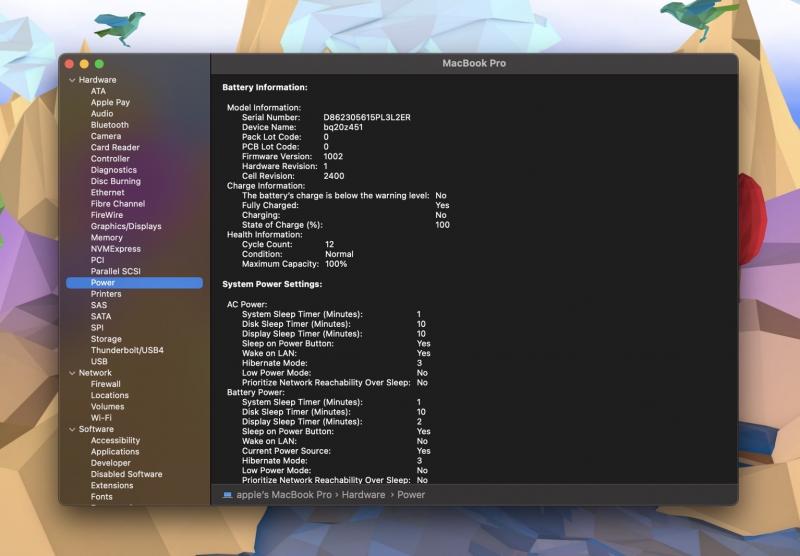
Task: Select Extensions under Software
Action: click(x=112, y=485)
